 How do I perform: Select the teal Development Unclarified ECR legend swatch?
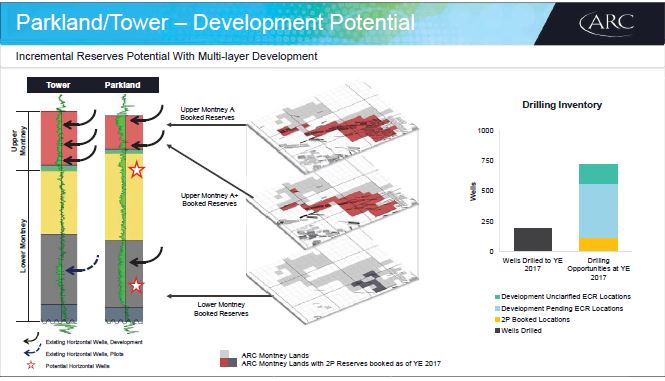[x=497, y=297]
